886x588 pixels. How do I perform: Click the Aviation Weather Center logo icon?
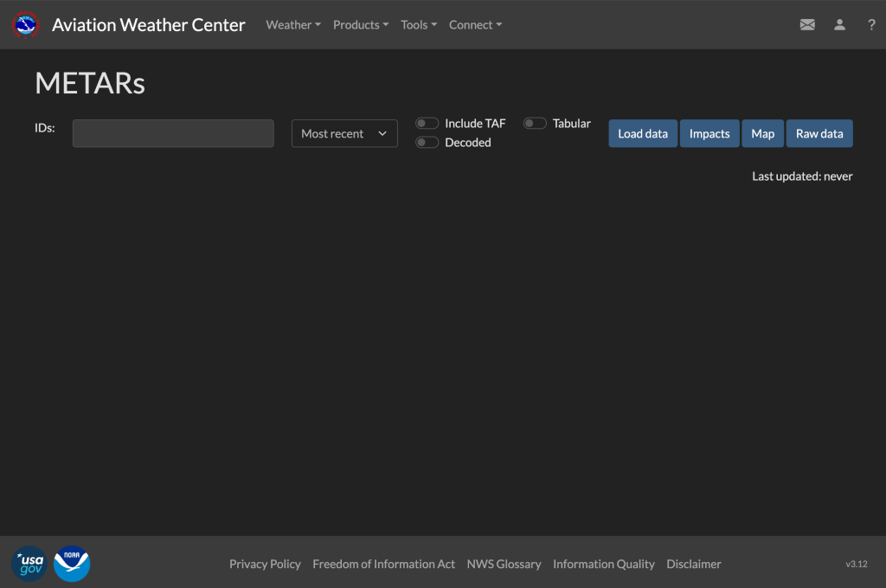(x=26, y=25)
